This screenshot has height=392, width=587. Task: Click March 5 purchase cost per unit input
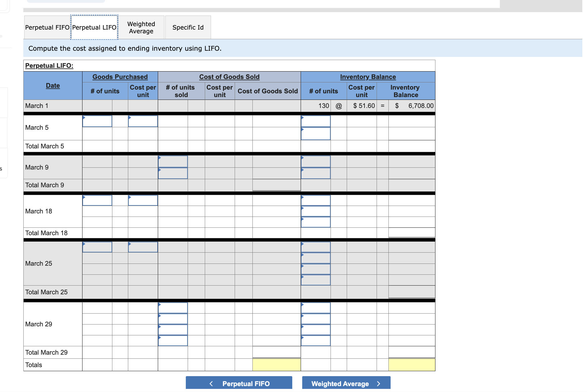143,121
